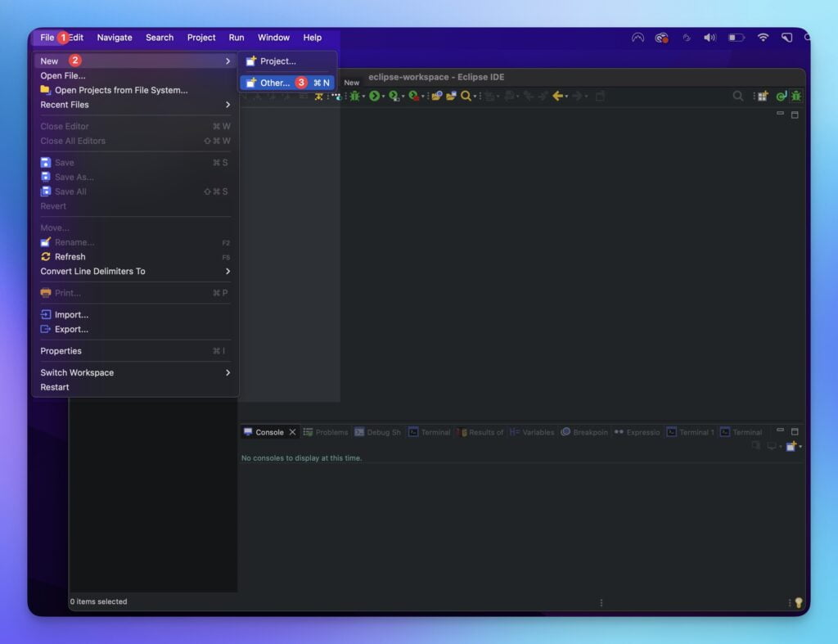The width and height of the screenshot is (838, 644).
Task: Open the Search toolbar dropdown arrow
Action: point(475,97)
